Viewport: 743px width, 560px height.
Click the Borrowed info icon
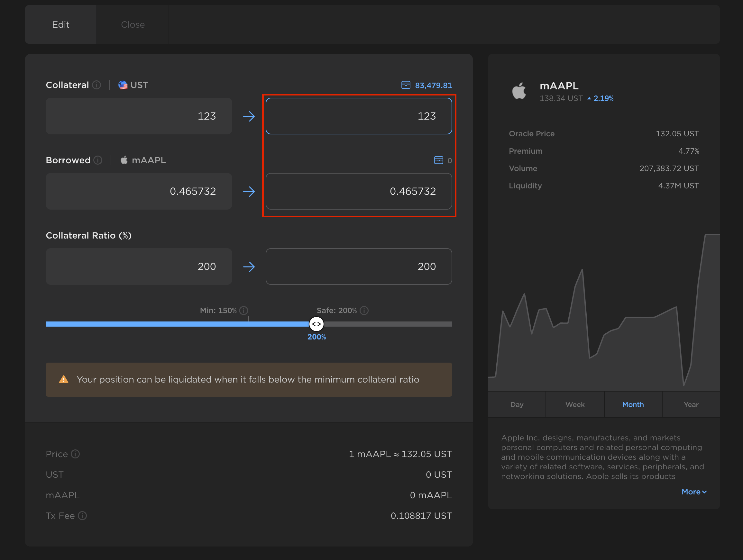pos(98,160)
